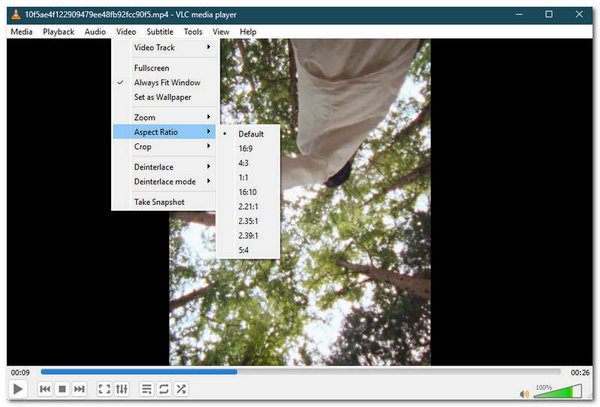600x407 pixels.
Task: Choose the 4:3 aspect ratio
Action: coord(244,166)
